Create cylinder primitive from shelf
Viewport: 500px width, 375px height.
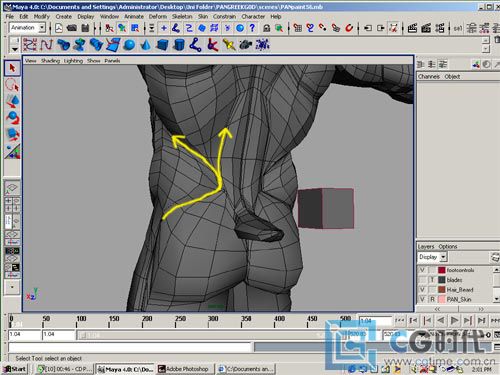tap(179, 45)
